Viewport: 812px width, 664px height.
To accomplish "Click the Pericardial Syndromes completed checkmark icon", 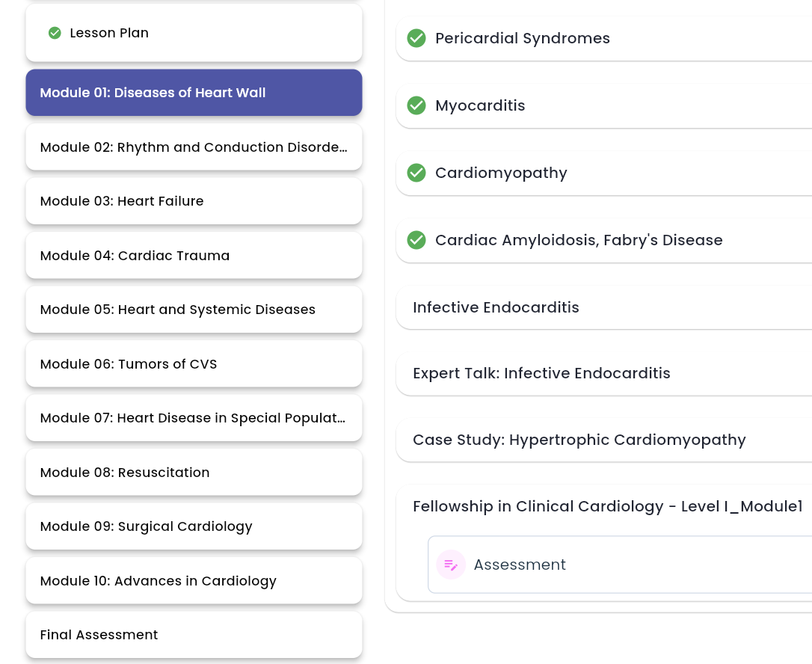I will pyautogui.click(x=416, y=38).
